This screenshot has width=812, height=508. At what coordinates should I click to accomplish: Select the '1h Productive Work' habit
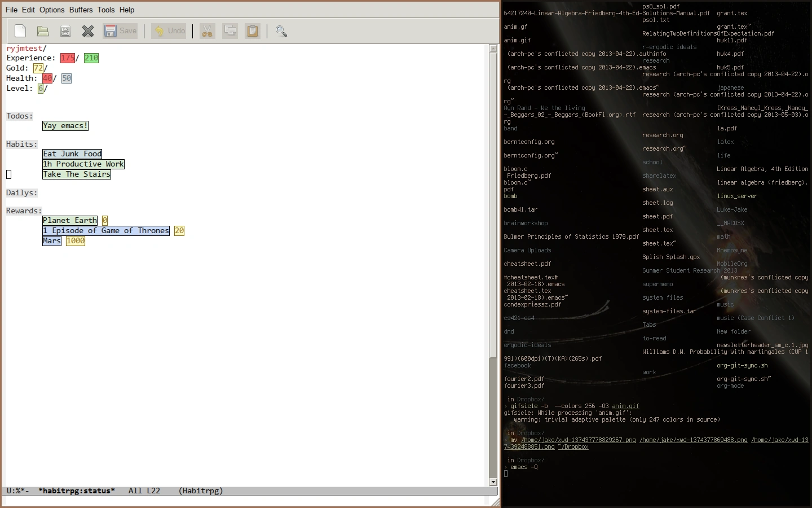tap(83, 164)
